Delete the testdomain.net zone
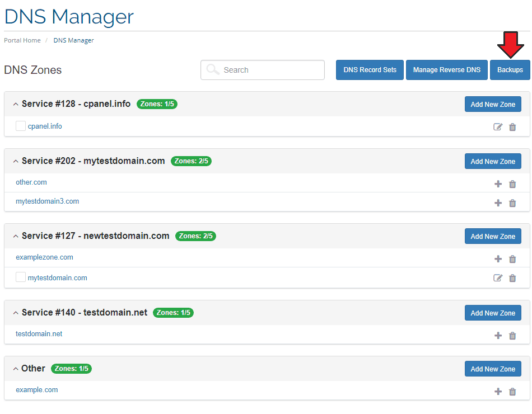 tap(512, 336)
